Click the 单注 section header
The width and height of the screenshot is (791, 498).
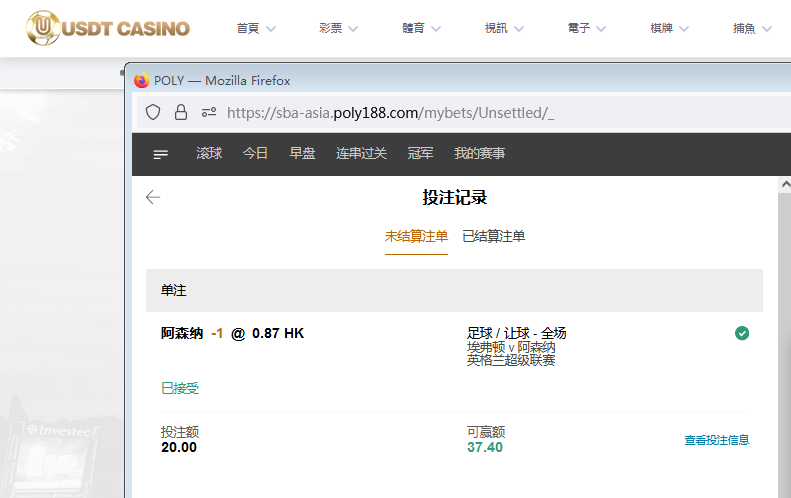pos(454,290)
